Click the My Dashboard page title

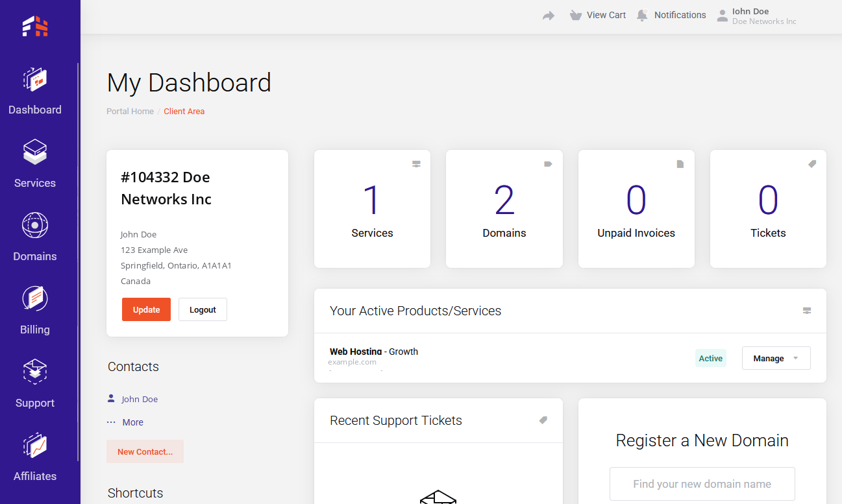point(189,82)
